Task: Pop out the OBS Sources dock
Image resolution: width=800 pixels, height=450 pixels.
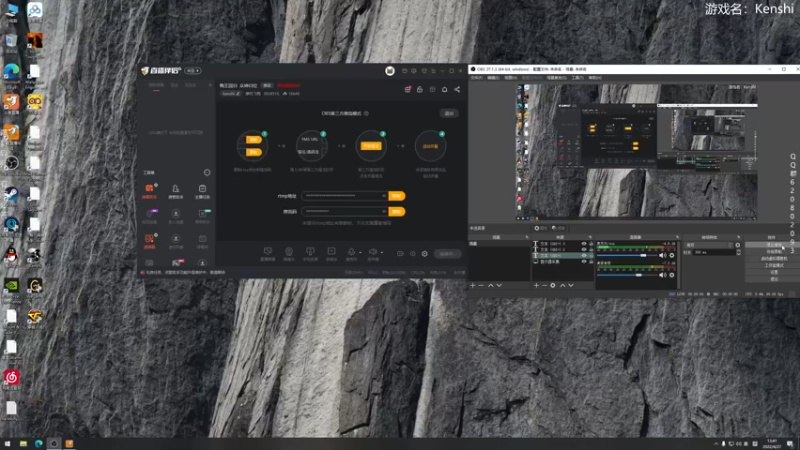Action: coord(590,237)
